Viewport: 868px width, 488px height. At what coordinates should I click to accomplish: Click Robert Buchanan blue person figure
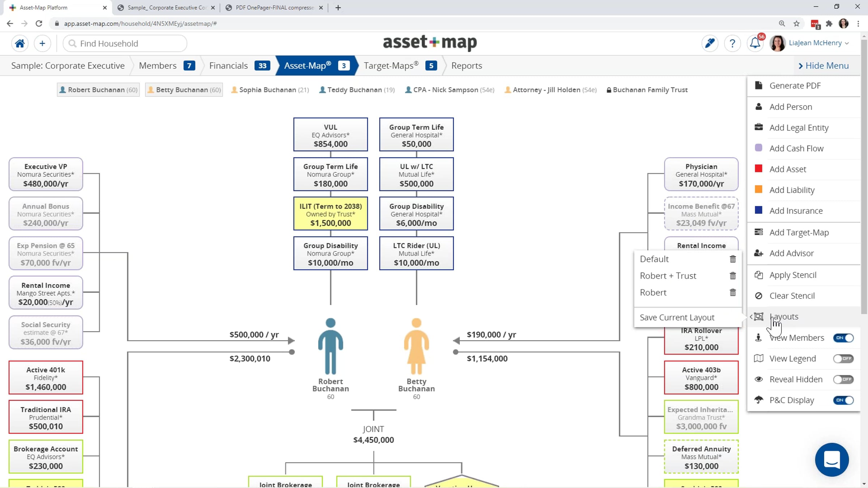pyautogui.click(x=331, y=346)
